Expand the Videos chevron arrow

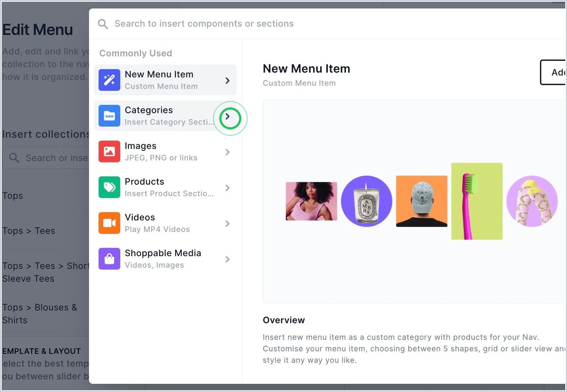228,223
